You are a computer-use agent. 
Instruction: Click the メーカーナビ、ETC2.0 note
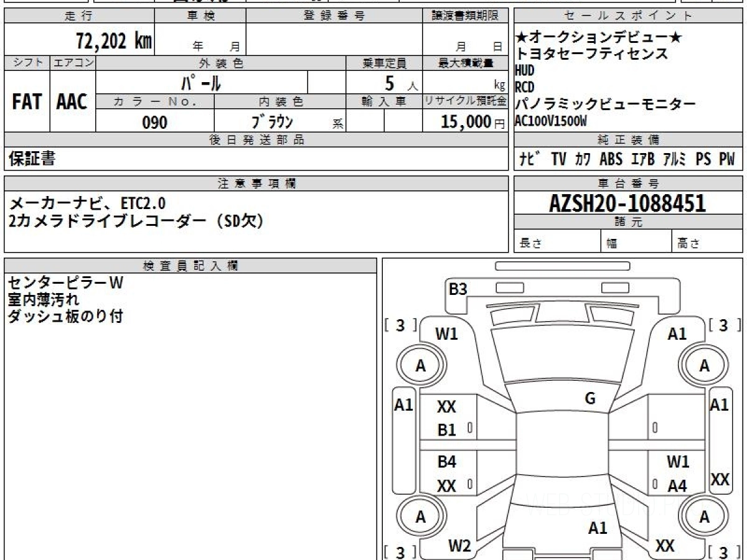click(88, 203)
